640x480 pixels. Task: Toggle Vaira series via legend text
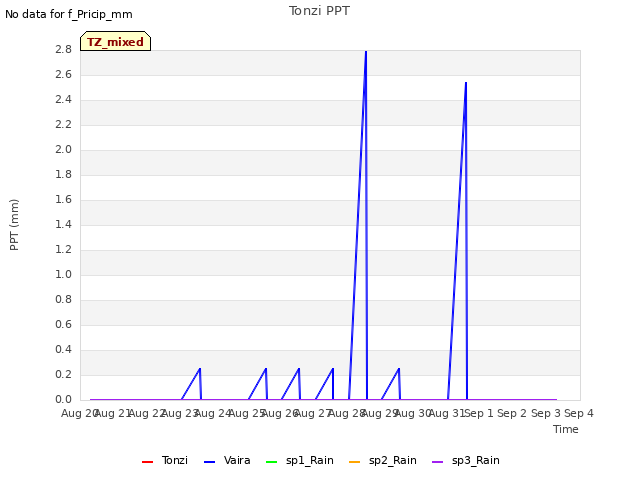tap(237, 460)
